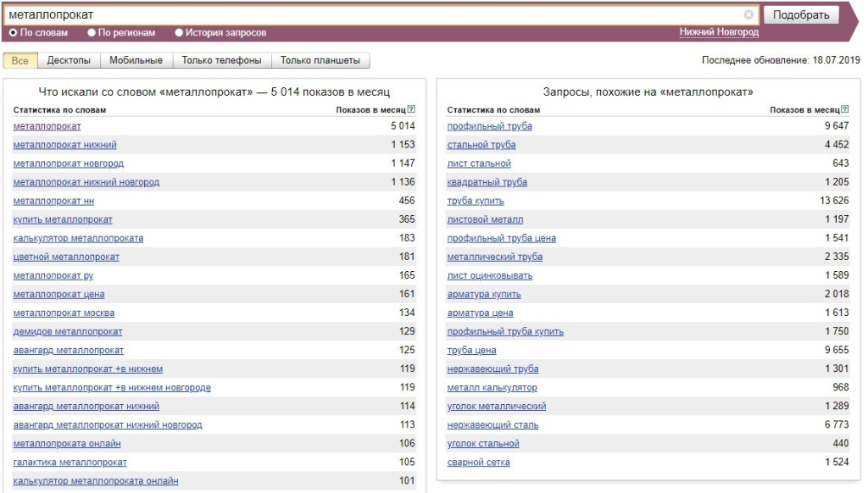Switch to the 'Десктопы' tab
The width and height of the screenshot is (868, 493).
point(69,60)
